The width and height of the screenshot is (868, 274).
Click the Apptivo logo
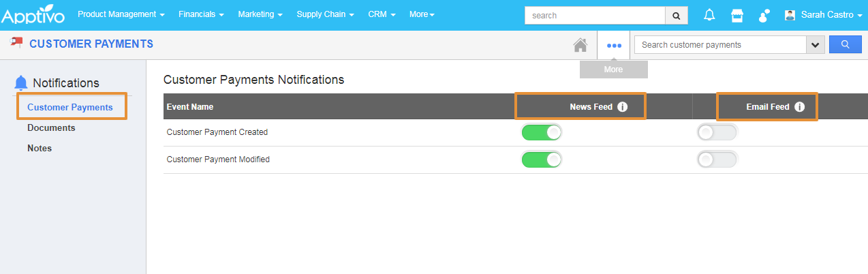tap(33, 15)
